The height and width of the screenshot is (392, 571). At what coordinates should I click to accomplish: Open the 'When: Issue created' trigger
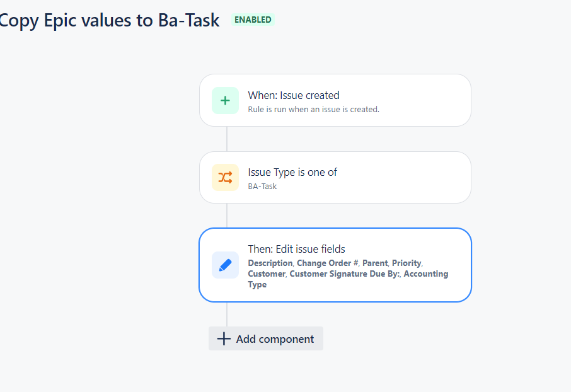coord(294,95)
